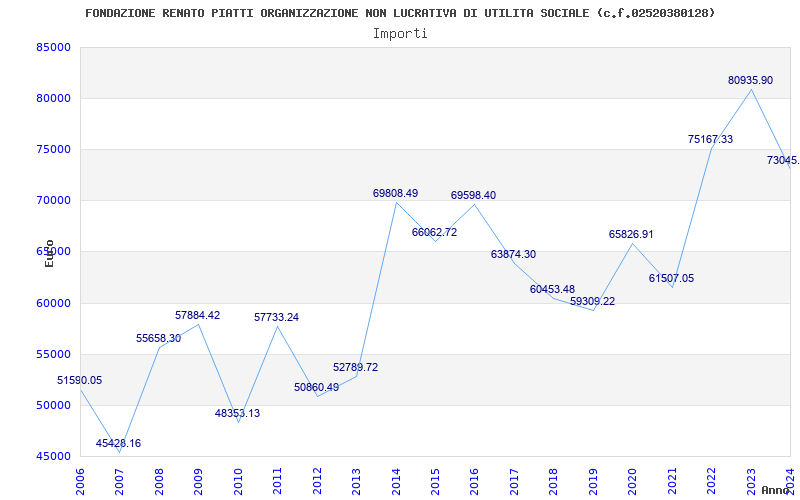Select data label 61507.05
800x500 pixels.
point(671,279)
